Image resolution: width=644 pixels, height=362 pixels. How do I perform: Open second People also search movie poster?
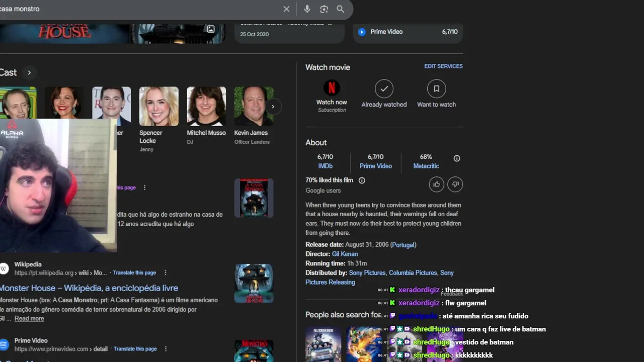tap(363, 344)
